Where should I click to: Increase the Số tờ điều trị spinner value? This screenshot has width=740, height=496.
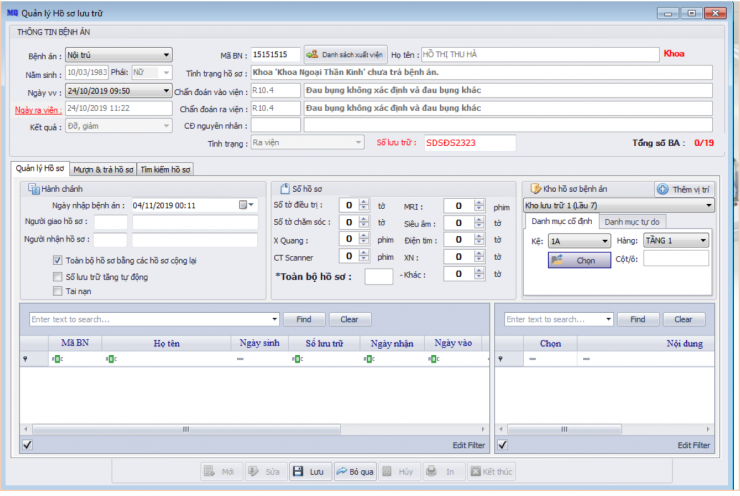tap(363, 202)
